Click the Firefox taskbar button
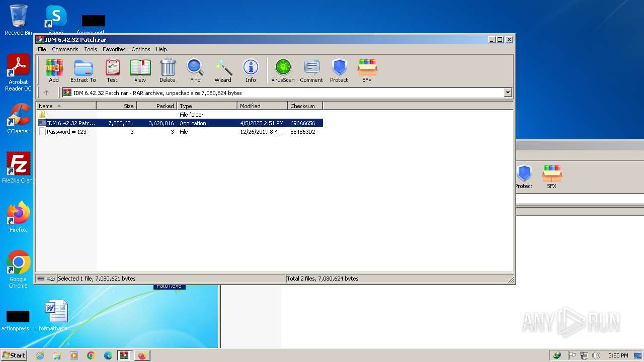The image size is (644, 362). tap(142, 355)
